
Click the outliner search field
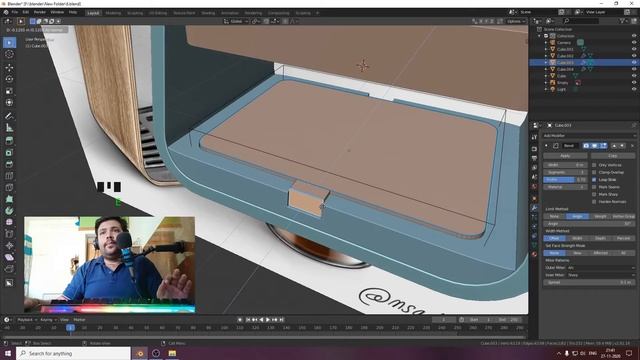[580, 21]
